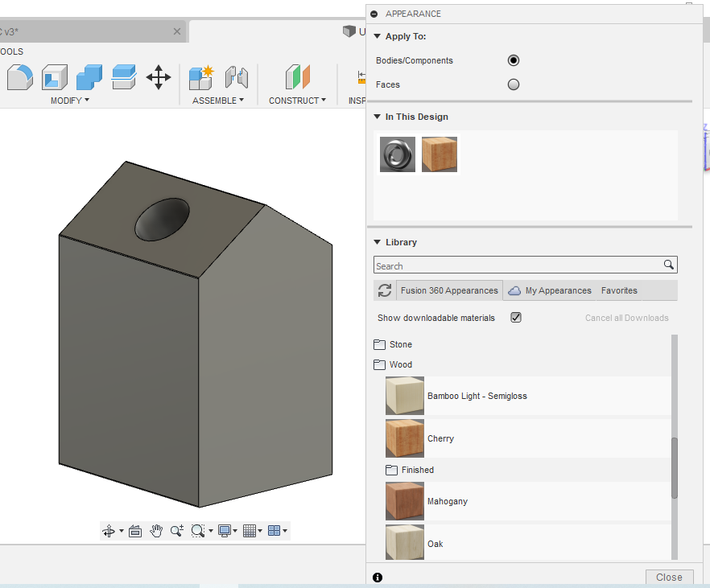Activate the Pan hand tool
The width and height of the screenshot is (710, 588).
(x=156, y=531)
